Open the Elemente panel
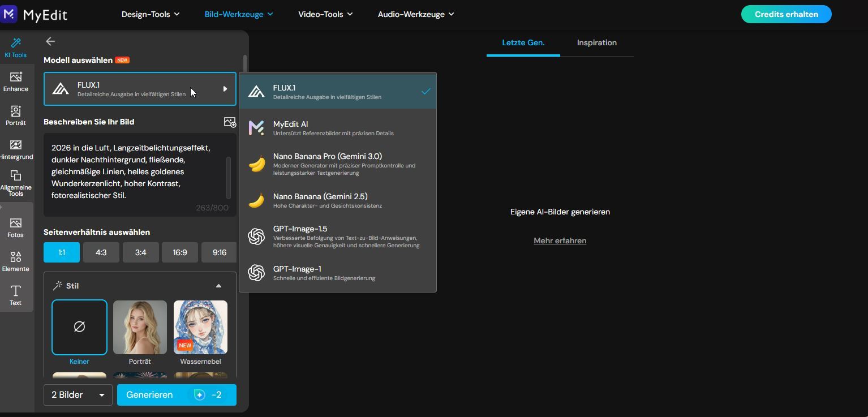This screenshot has height=417, width=868. click(16, 262)
